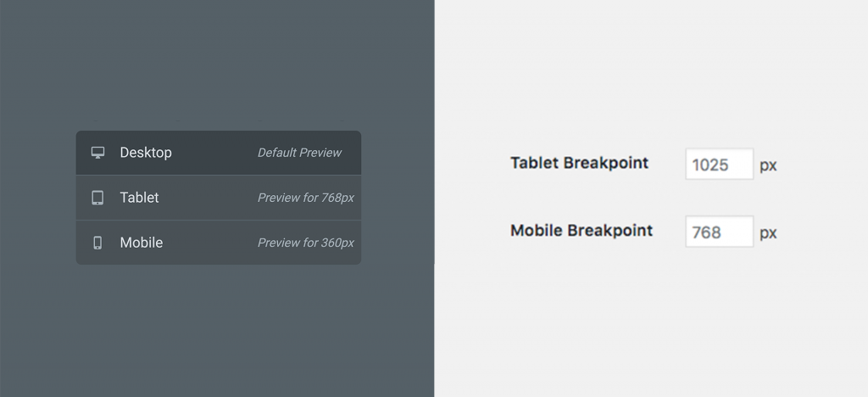Image resolution: width=868 pixels, height=397 pixels.
Task: Click the Mobile phone icon
Action: point(97,243)
